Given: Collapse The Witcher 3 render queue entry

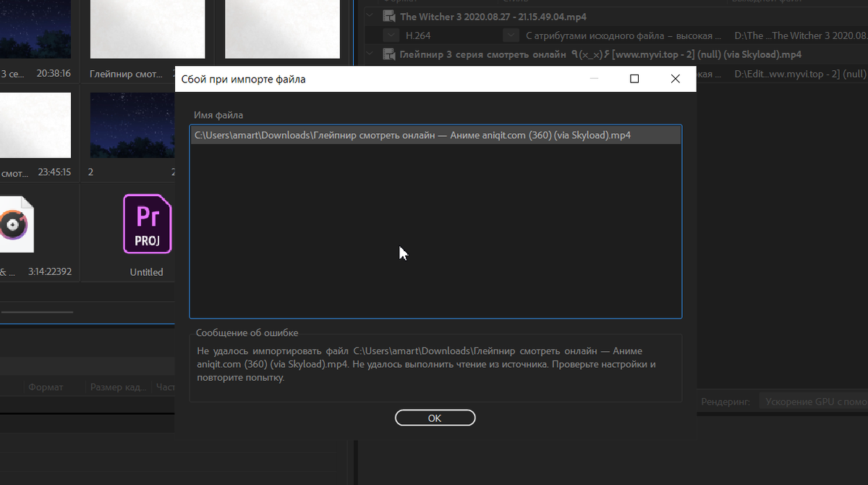Looking at the screenshot, I should 369,16.
